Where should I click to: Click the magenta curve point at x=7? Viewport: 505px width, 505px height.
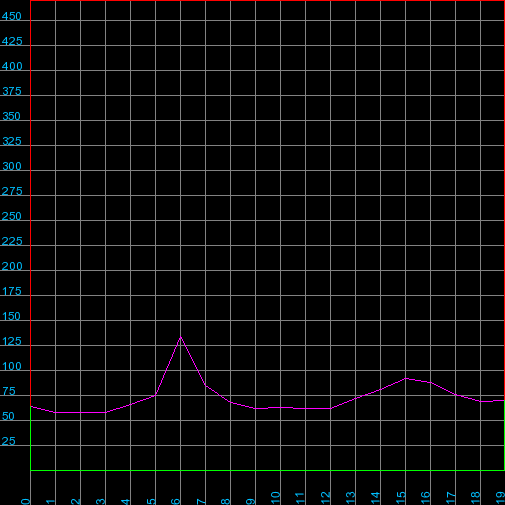(206, 385)
